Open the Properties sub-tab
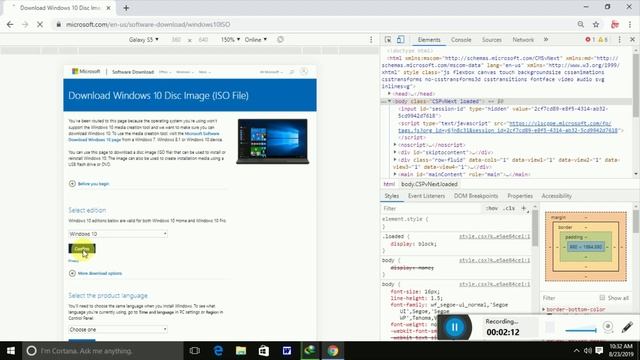The height and width of the screenshot is (360, 640). pyautogui.click(x=520, y=196)
